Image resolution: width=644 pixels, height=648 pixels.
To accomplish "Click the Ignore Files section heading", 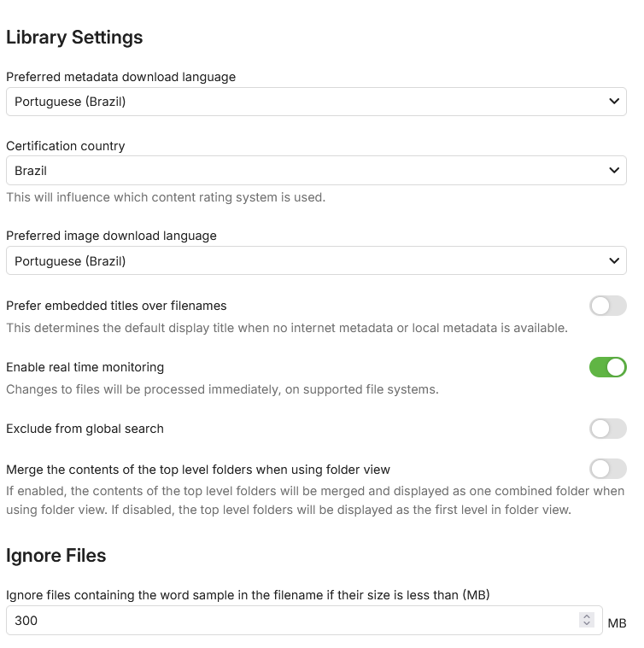I will (56, 556).
